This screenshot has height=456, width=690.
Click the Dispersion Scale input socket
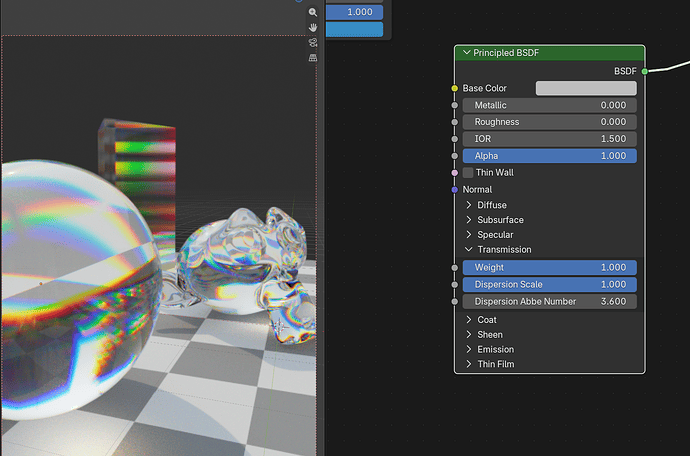(455, 285)
